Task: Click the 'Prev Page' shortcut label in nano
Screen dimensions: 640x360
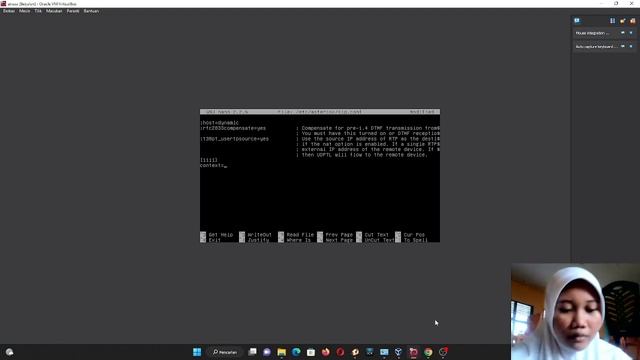Action: click(x=339, y=235)
